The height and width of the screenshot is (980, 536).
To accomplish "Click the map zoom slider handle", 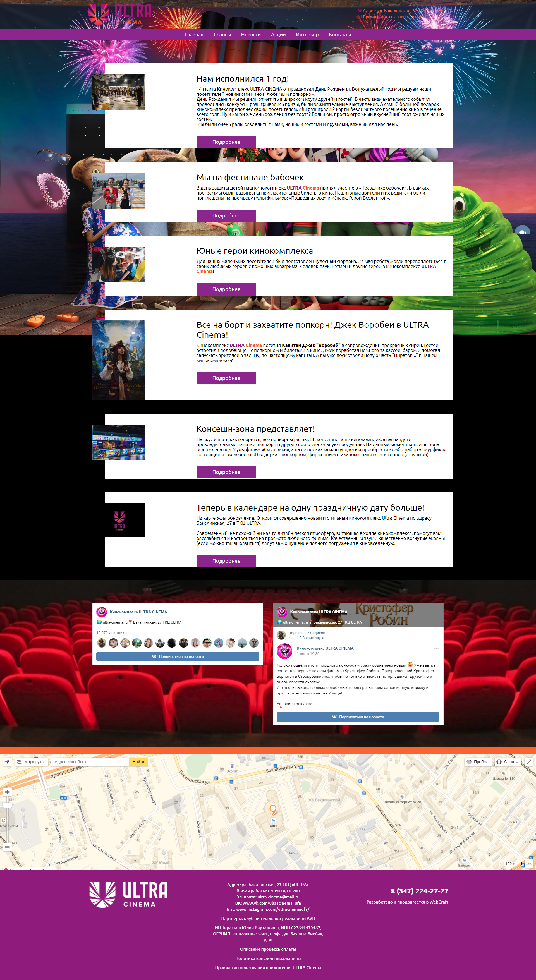I will 7,805.
